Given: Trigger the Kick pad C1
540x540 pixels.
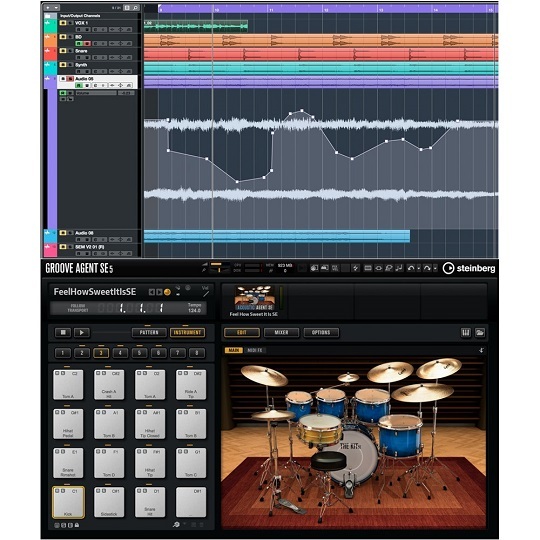Looking at the screenshot, I should [x=68, y=502].
